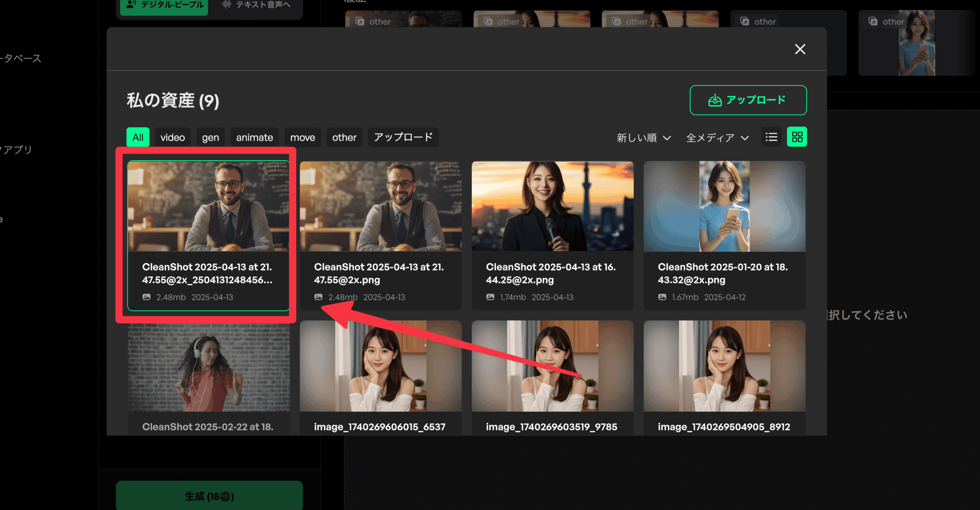
Task: Close the asset dialog with X
Action: [x=800, y=49]
